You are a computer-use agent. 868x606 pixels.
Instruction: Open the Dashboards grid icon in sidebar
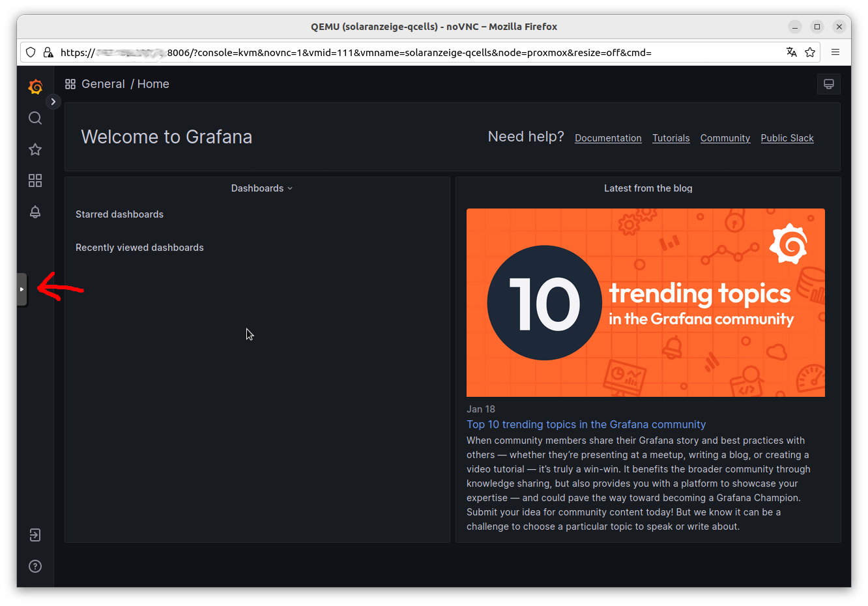(35, 180)
